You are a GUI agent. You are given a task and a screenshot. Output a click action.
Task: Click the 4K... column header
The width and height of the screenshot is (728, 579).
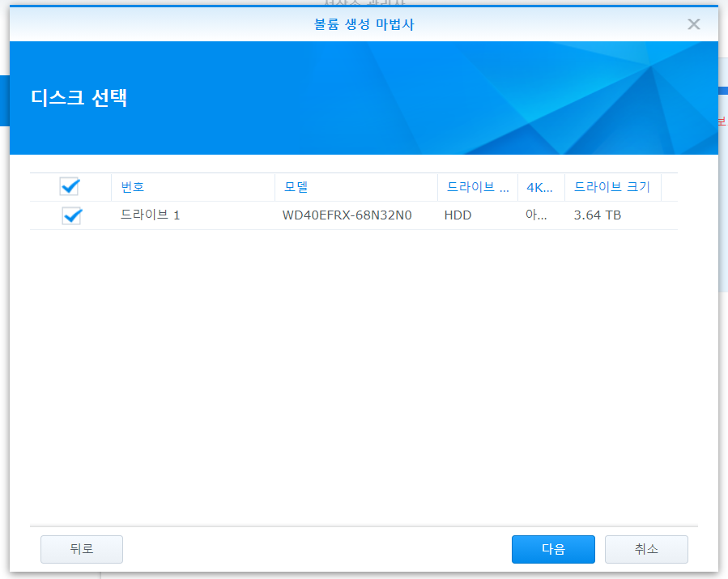tap(542, 187)
